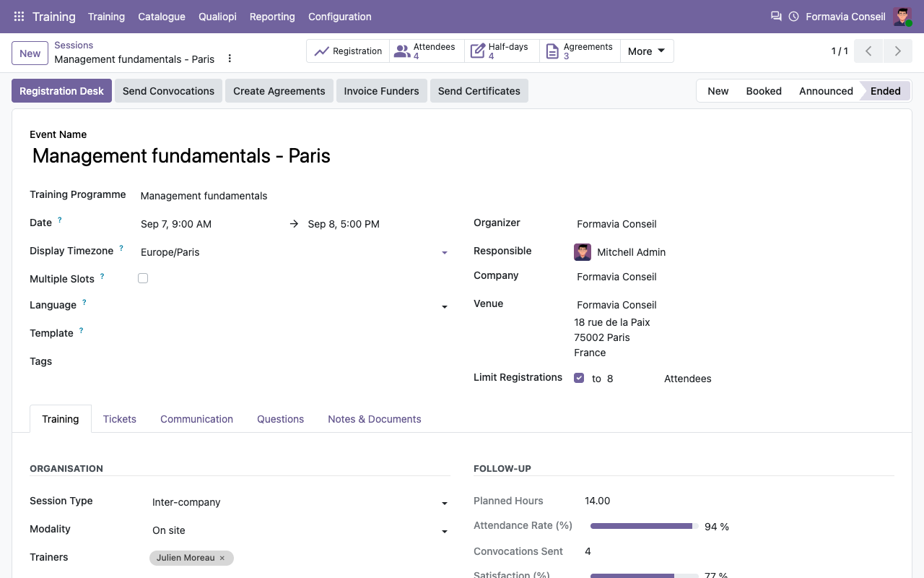Open the Registration chart stat button

coord(348,51)
